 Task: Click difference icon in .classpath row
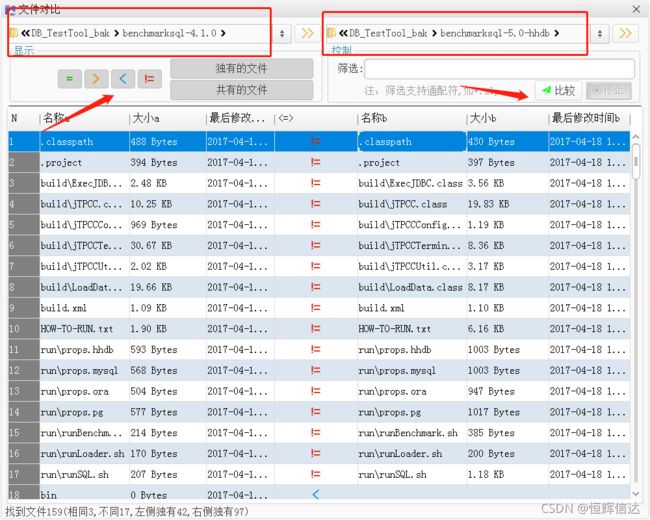pyautogui.click(x=315, y=141)
